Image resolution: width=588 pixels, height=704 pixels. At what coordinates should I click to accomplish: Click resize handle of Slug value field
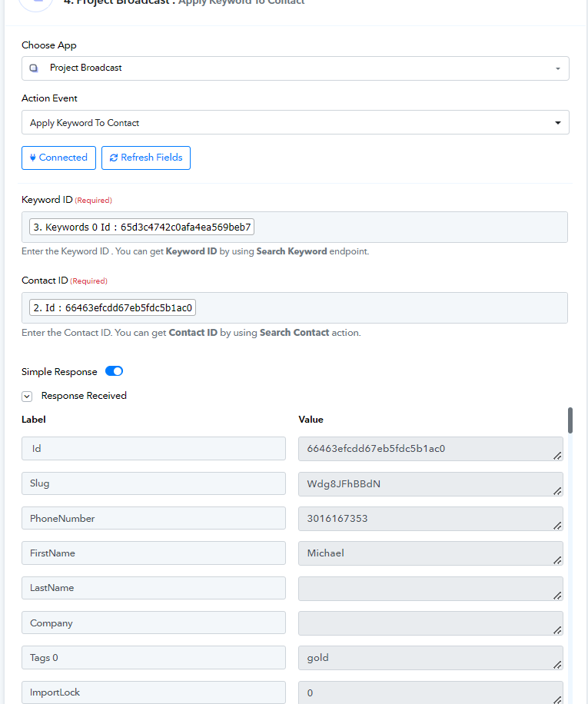point(557,491)
